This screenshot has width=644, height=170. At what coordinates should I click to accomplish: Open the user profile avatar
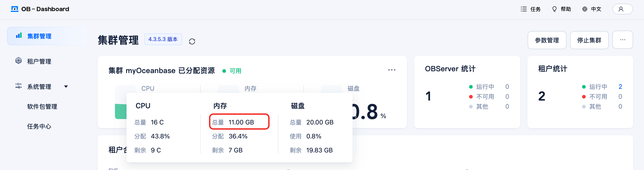click(623, 9)
